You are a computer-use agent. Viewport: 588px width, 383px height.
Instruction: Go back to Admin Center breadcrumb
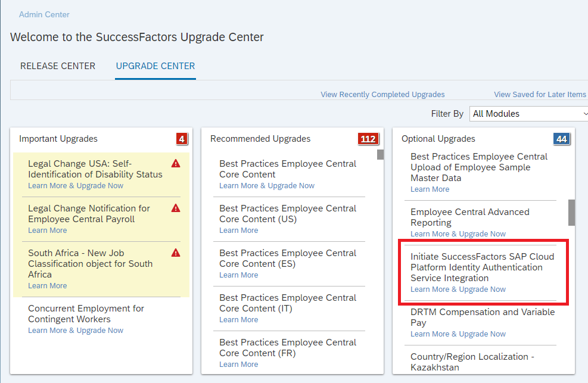pyautogui.click(x=44, y=14)
